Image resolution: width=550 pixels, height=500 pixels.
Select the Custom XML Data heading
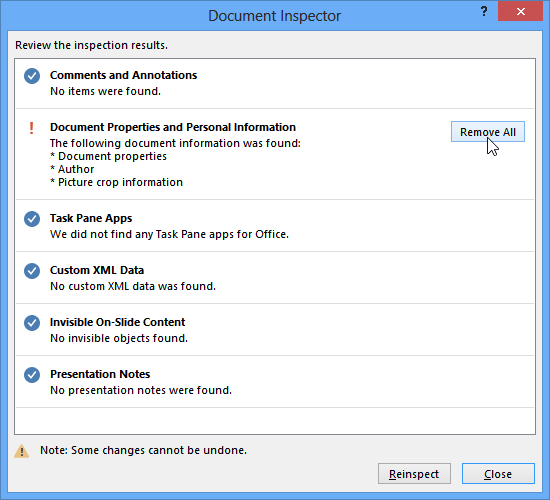pyautogui.click(x=97, y=270)
